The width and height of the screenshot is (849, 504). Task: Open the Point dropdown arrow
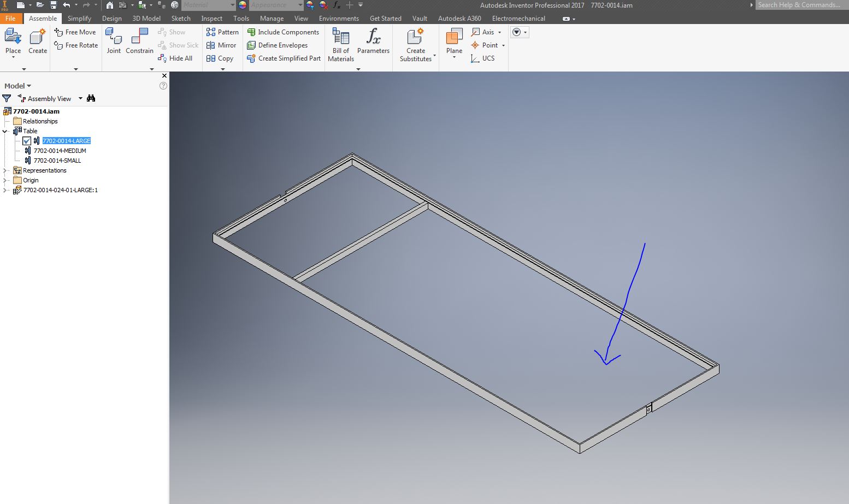pyautogui.click(x=503, y=45)
